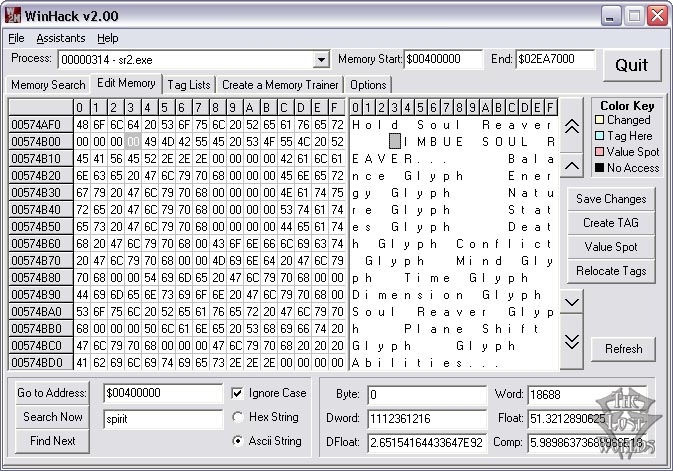Screen dimensions: 673x471
Task: Click the Dword value field
Action: point(427,419)
